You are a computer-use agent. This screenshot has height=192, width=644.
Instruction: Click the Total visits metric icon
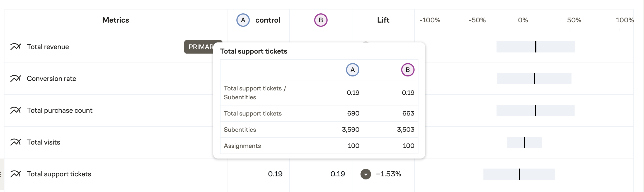tap(16, 142)
